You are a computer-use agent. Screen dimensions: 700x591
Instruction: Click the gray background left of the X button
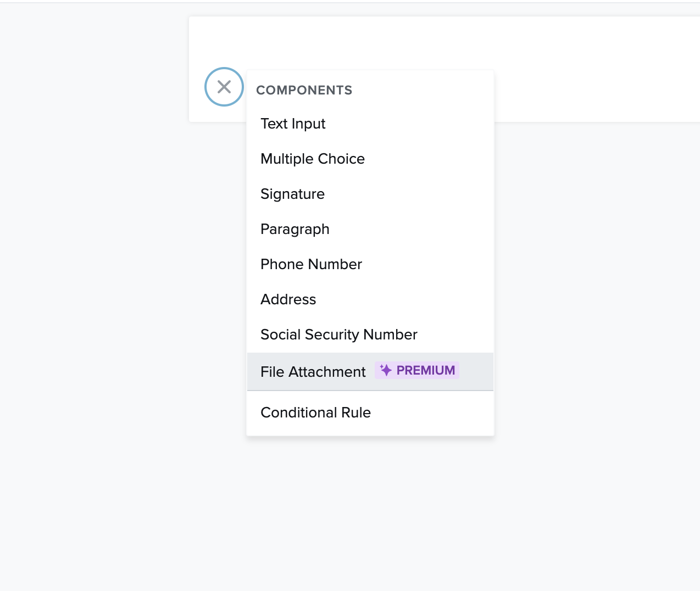pos(93,88)
